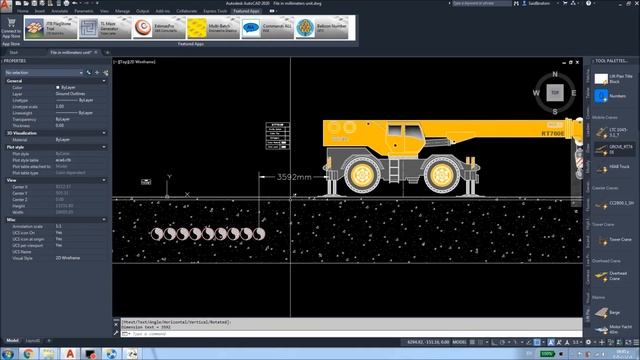The width and height of the screenshot is (640, 360).
Task: Toggle MODEL space button in status bar
Action: 459,342
